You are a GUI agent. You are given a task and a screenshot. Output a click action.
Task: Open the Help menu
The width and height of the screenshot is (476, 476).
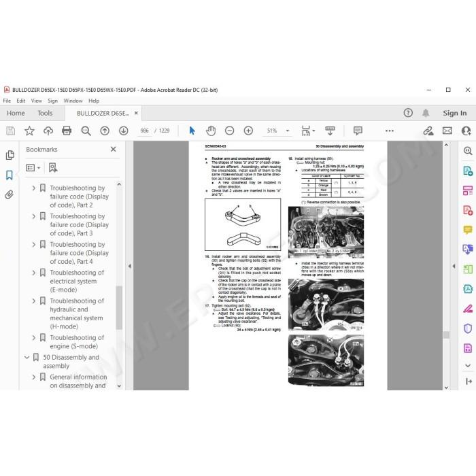[x=94, y=101]
